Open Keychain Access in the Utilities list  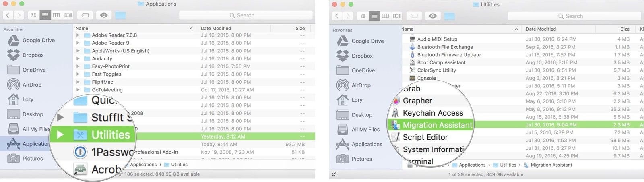433,113
